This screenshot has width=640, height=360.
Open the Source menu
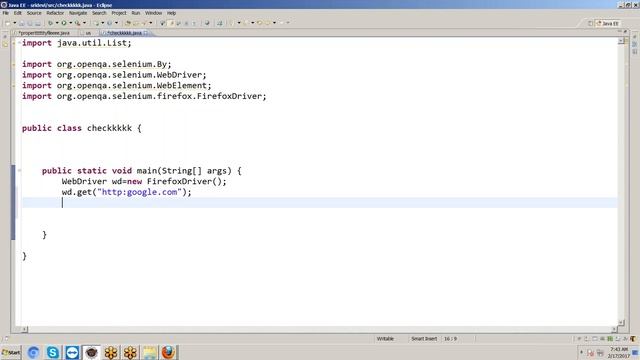tap(34, 13)
